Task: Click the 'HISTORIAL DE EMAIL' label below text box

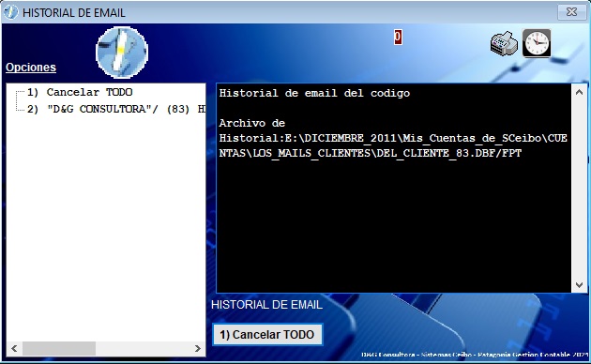Action: click(x=266, y=305)
